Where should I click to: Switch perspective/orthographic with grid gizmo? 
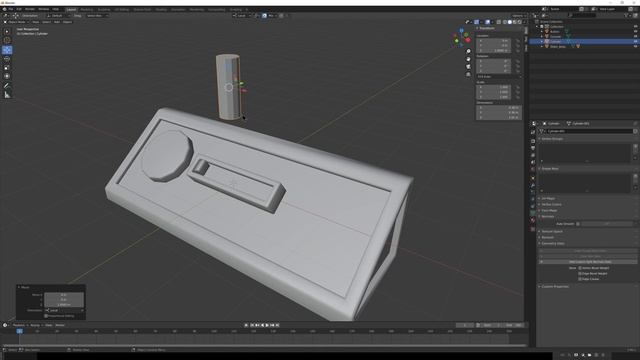468,74
